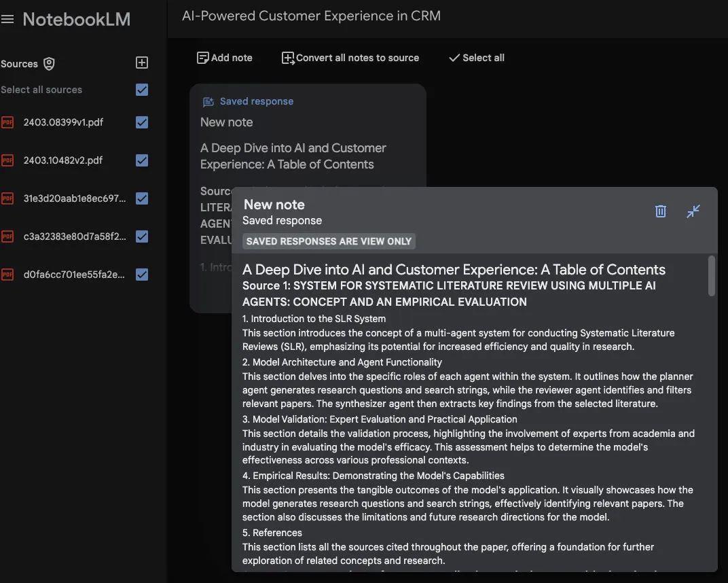Click the Sources shield icon
728x583 pixels.
coord(49,64)
